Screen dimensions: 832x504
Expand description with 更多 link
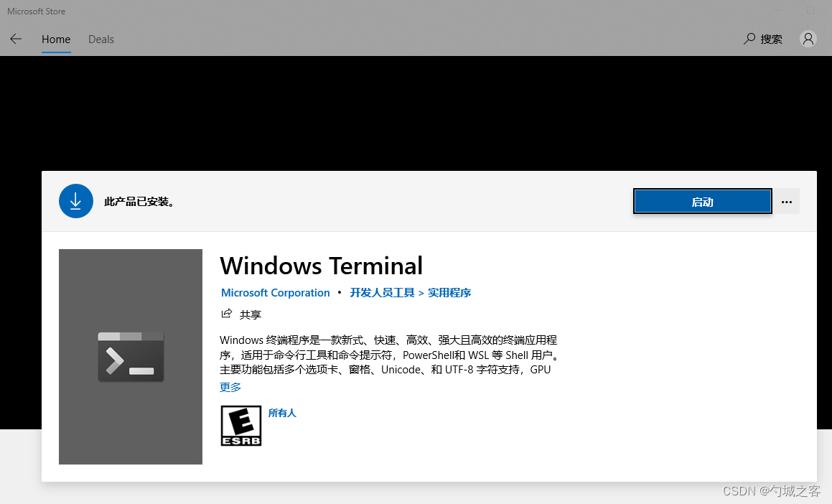coord(230,387)
